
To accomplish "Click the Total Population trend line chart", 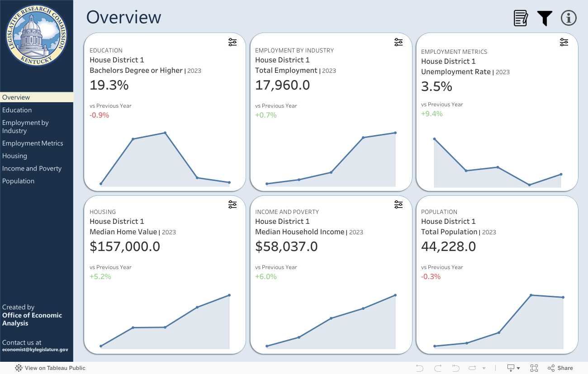I will (498, 321).
